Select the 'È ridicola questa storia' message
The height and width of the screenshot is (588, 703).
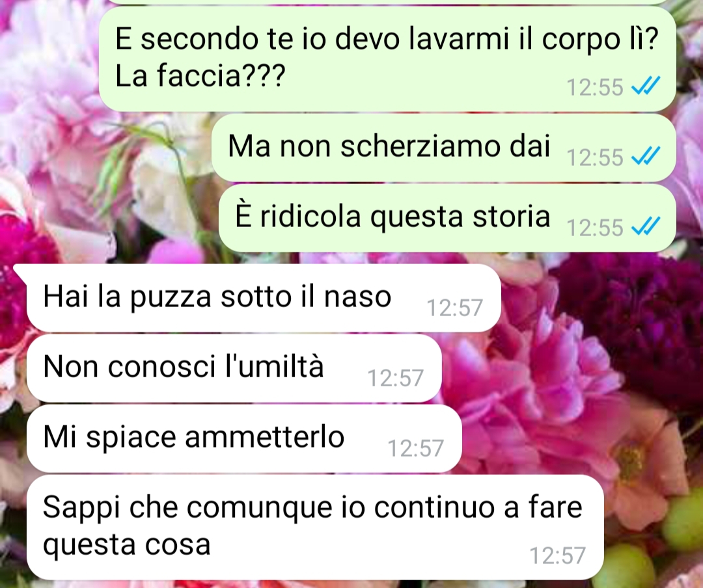(447, 219)
